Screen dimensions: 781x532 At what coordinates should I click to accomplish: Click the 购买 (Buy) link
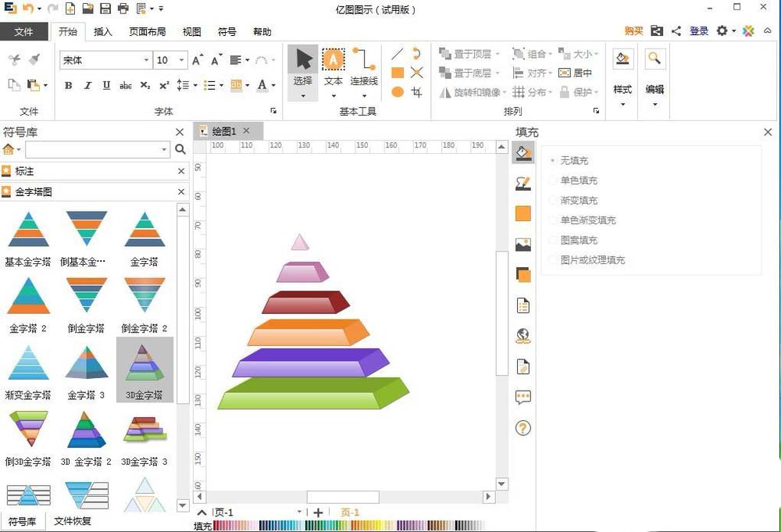coord(633,31)
